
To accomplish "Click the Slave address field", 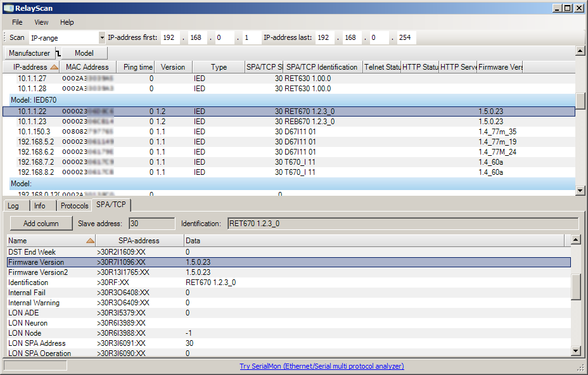I will (x=151, y=224).
